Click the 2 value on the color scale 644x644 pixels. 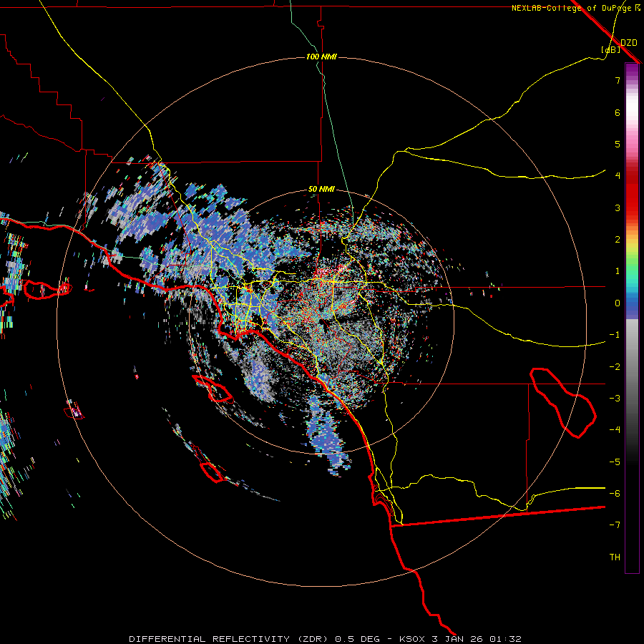(618, 240)
